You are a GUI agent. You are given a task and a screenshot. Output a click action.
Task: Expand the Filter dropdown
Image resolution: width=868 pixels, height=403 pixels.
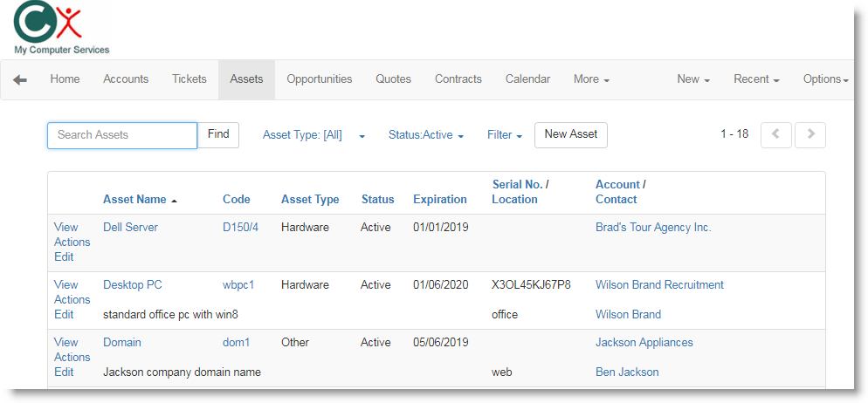504,135
